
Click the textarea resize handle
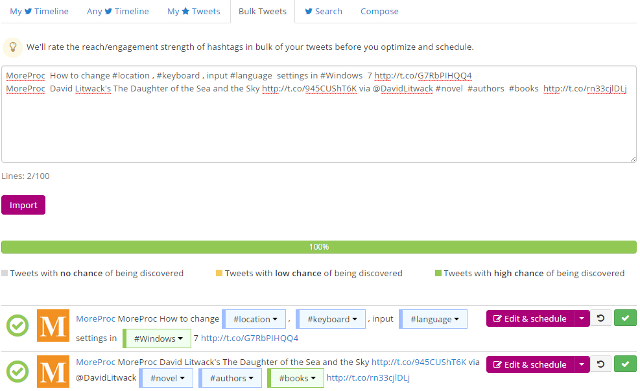coord(633,159)
